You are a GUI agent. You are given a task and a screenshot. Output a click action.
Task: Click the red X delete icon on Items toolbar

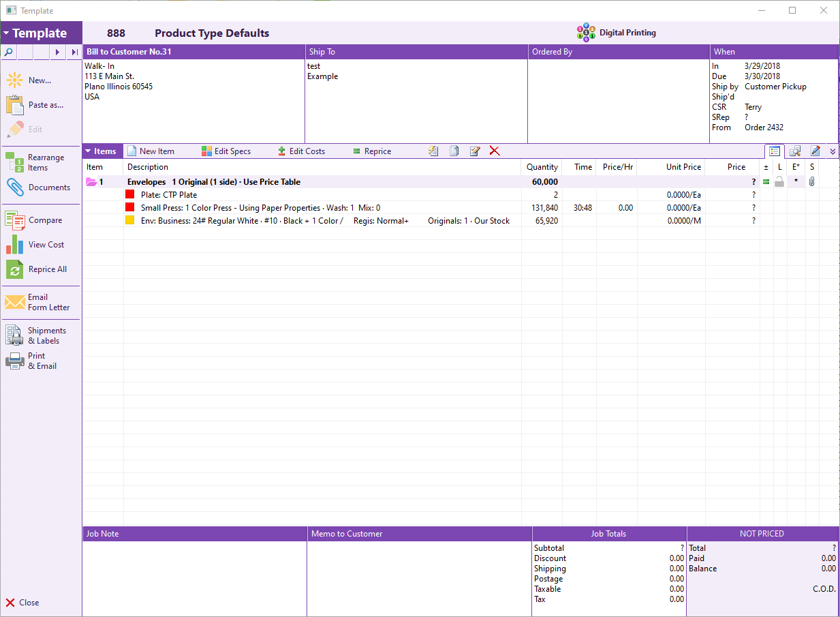pyautogui.click(x=495, y=151)
